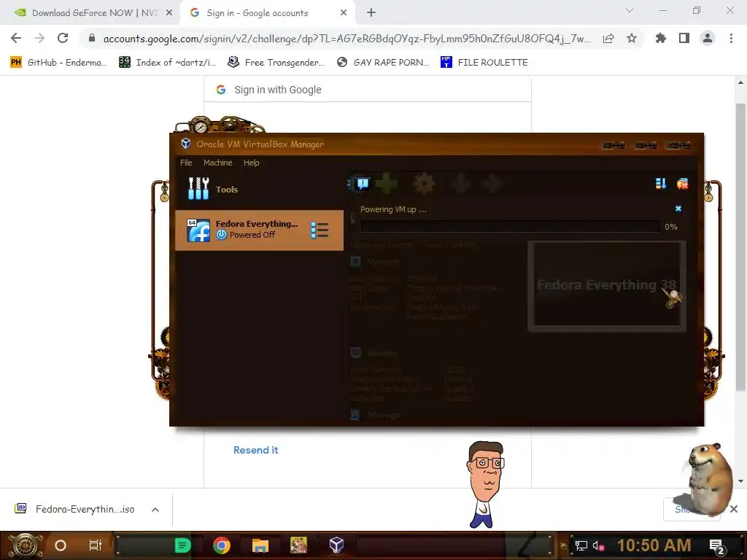
Task: Close the Google accounts sign-in tab
Action: (344, 13)
